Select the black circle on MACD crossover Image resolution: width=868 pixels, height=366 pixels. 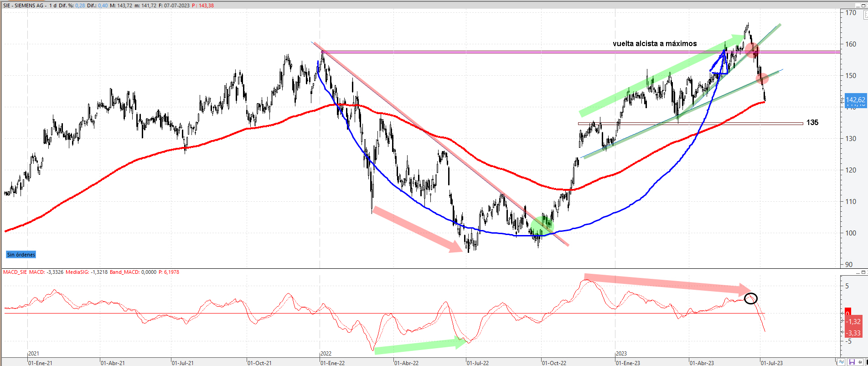(x=750, y=298)
